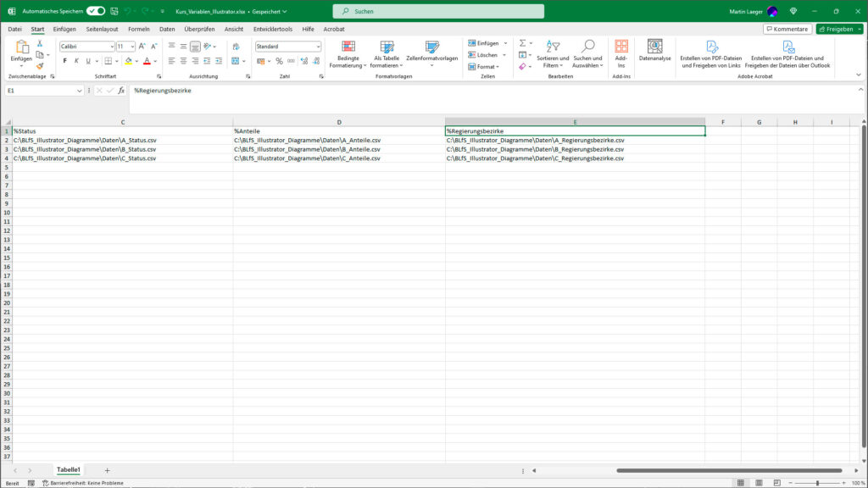The height and width of the screenshot is (488, 868).
Task: Click the zoom slider handle
Action: click(817, 483)
